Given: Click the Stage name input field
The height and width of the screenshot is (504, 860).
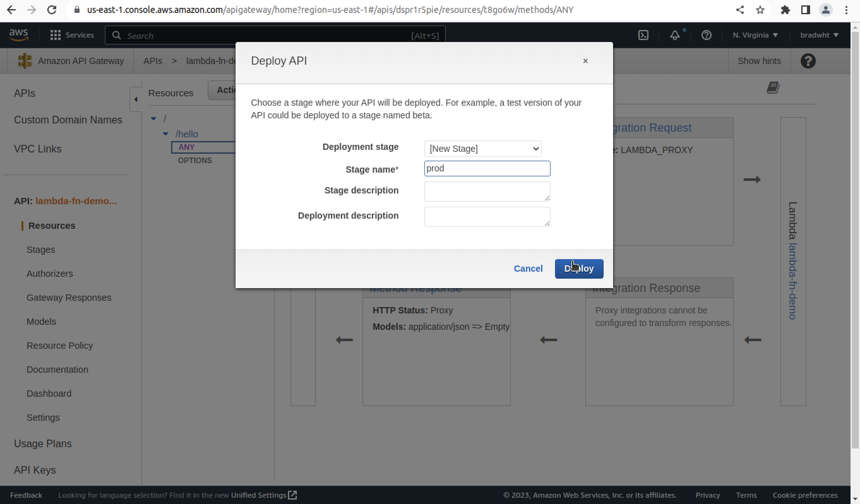Looking at the screenshot, I should [x=487, y=169].
